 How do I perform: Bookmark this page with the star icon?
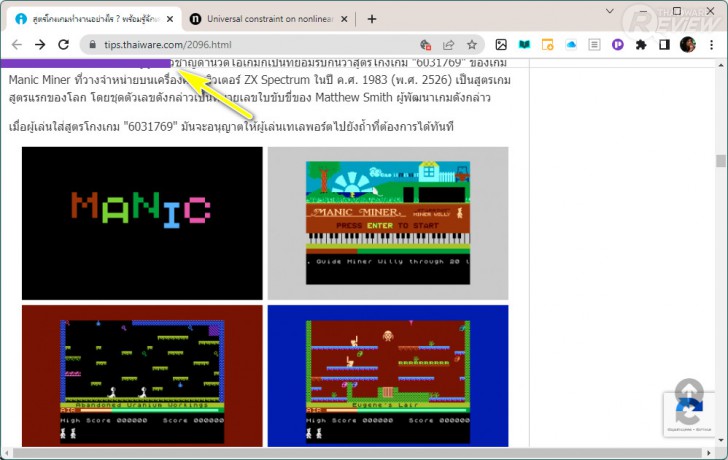472,45
